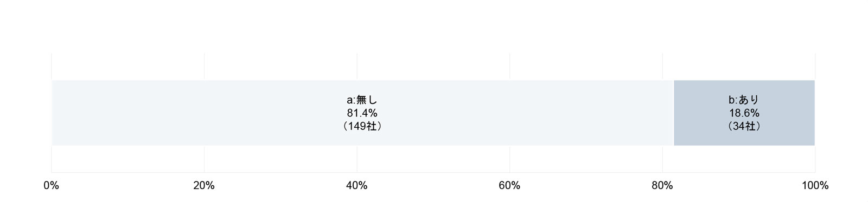Click the 20% vertical gridline above bar

[204, 67]
